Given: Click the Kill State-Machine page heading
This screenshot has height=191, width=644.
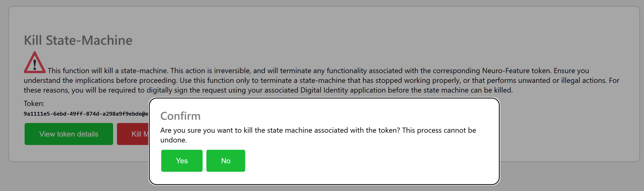Looking at the screenshot, I should [x=78, y=41].
